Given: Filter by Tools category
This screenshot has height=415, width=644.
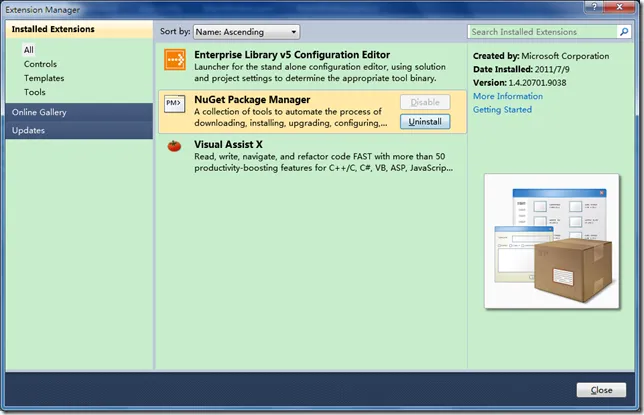Looking at the screenshot, I should click(x=34, y=92).
